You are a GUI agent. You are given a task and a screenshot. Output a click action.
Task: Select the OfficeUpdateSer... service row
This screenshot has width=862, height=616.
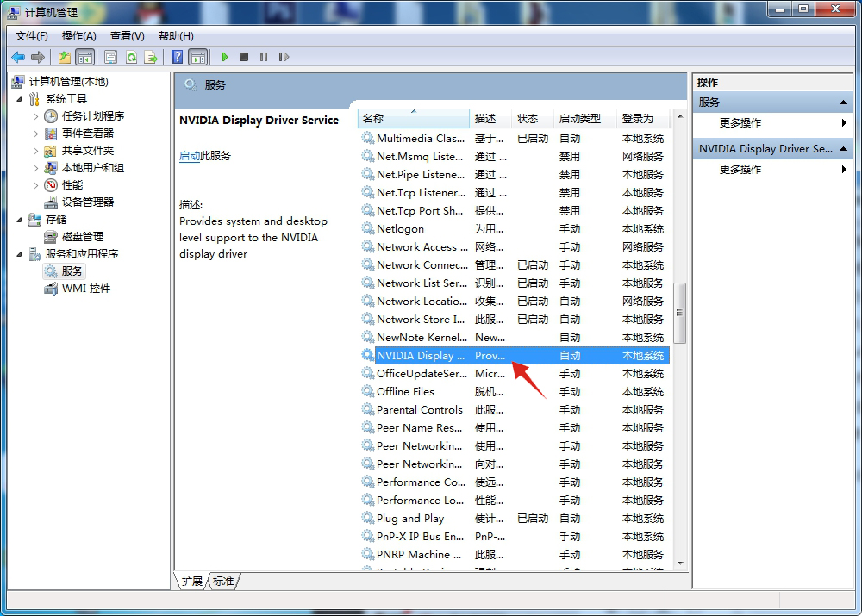515,374
